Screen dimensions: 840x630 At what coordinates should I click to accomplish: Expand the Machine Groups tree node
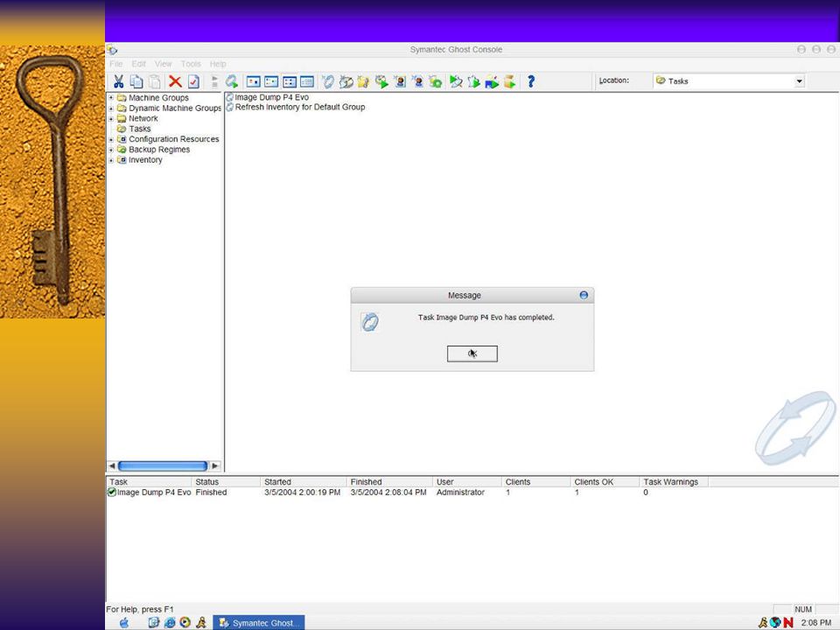point(111,98)
